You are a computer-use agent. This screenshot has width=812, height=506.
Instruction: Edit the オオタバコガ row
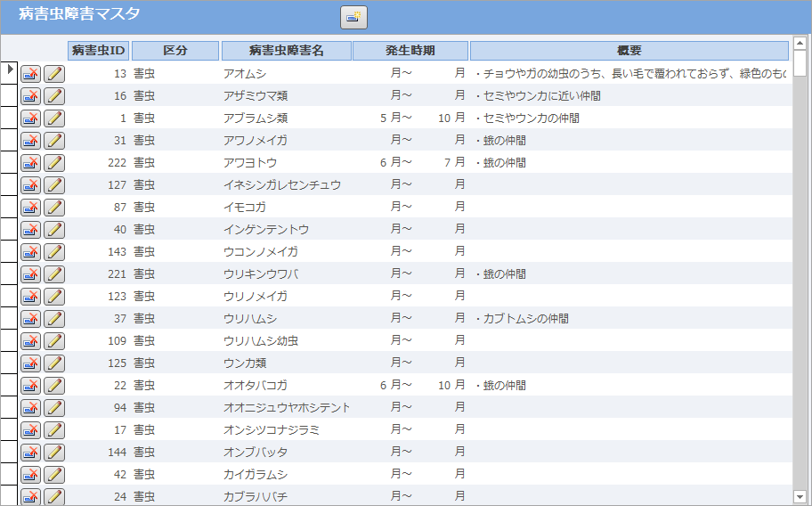coord(54,386)
